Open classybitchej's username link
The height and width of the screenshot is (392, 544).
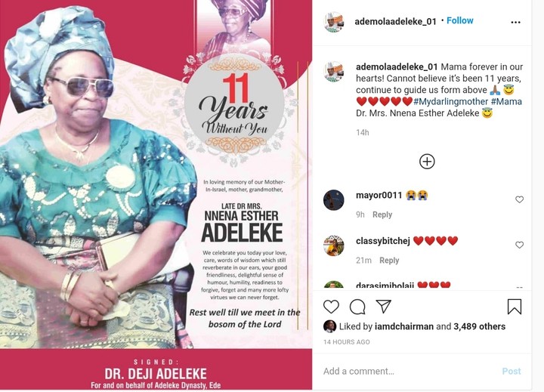point(382,241)
